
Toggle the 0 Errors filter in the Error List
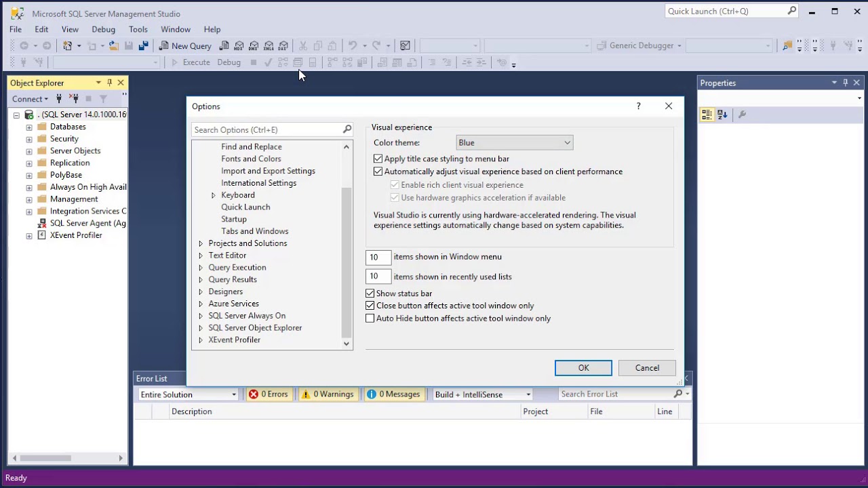[x=269, y=394]
